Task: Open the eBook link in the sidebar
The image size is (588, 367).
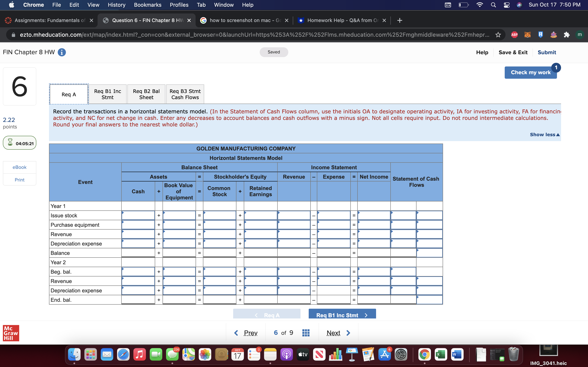Action: pos(19,167)
